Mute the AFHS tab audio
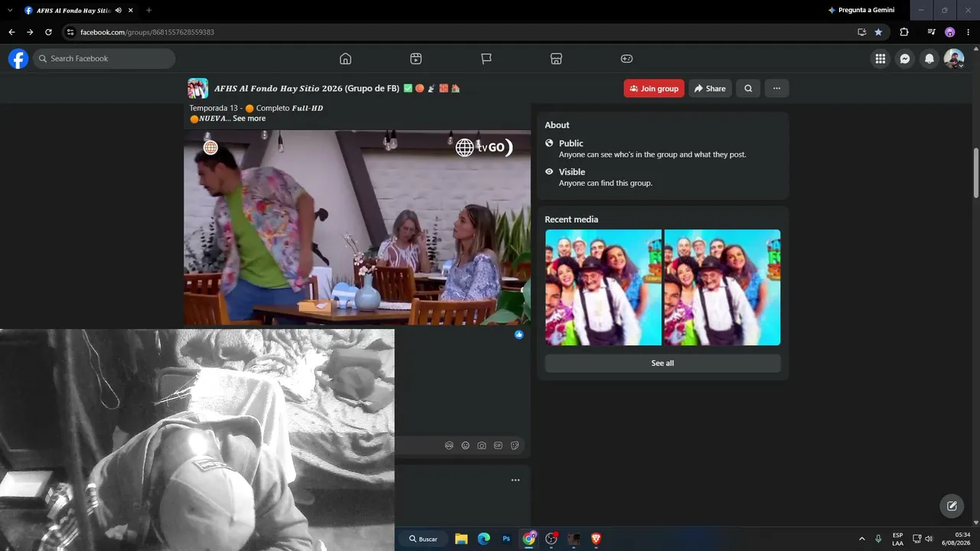 coord(119,10)
